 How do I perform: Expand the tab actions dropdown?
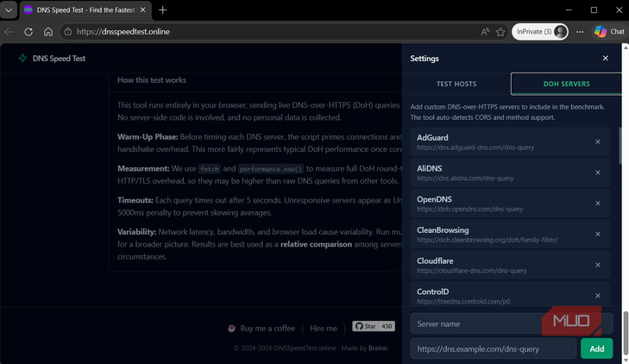pos(9,10)
